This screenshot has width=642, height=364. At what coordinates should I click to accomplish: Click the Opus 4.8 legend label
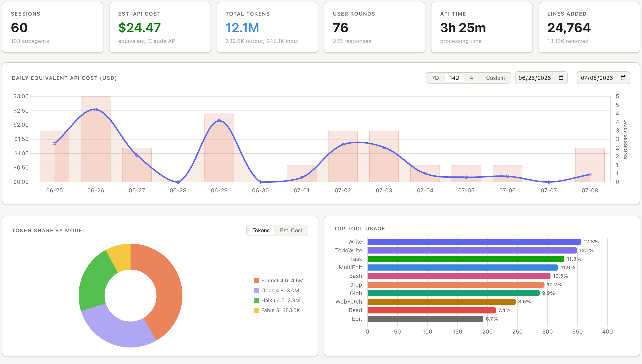coord(280,291)
